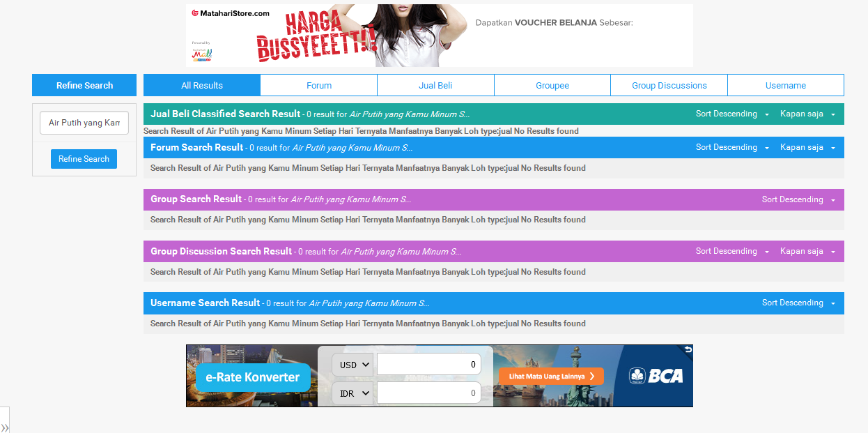Viewport: 868px width, 433px height.
Task: Click the e-Rate Konverter label
Action: (252, 377)
